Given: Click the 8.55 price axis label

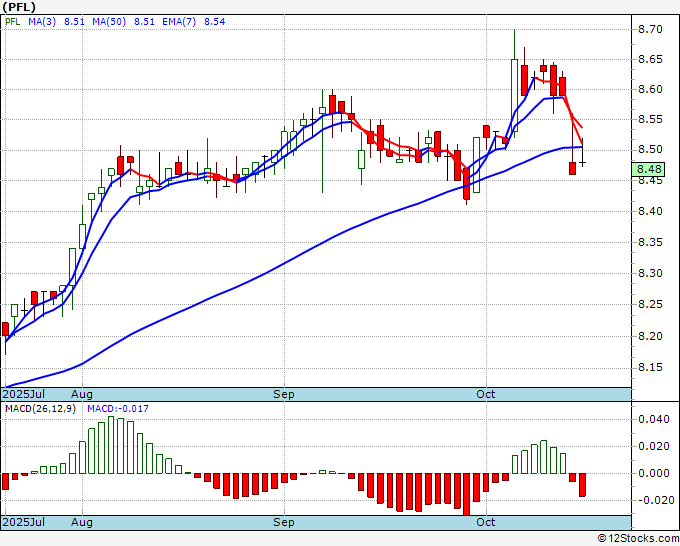Looking at the screenshot, I should [x=650, y=119].
